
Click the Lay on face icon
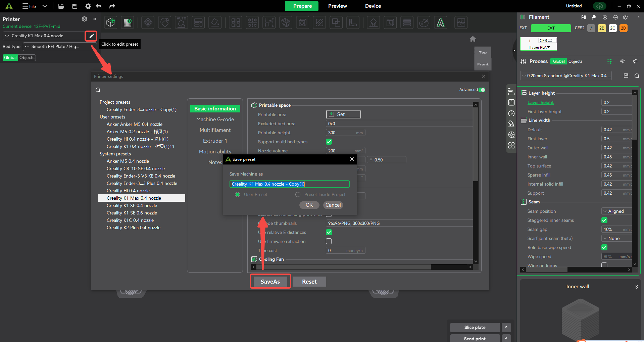pos(215,22)
